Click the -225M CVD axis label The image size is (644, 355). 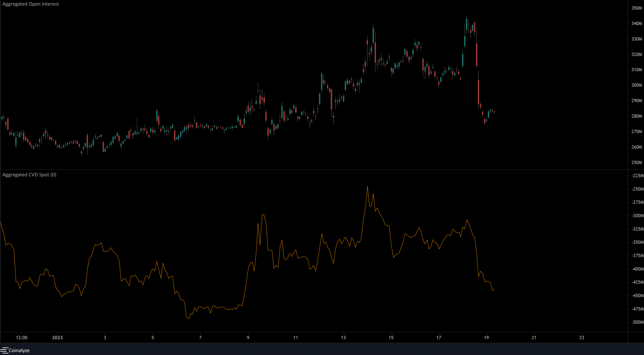637,175
